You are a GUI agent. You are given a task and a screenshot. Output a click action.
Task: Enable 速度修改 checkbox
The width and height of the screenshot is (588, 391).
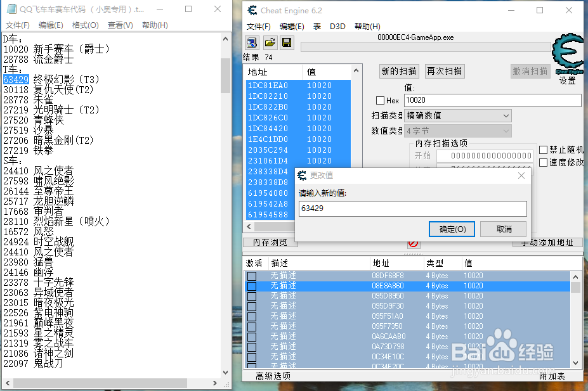pyautogui.click(x=543, y=162)
